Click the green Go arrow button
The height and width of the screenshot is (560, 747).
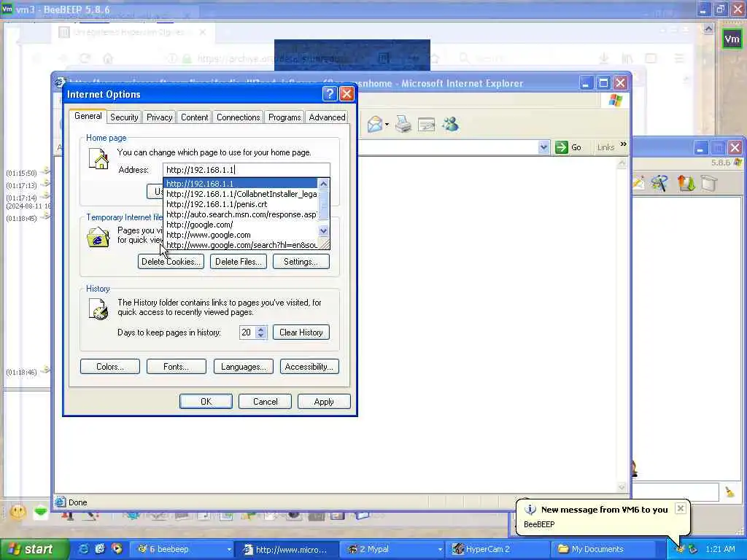click(562, 147)
